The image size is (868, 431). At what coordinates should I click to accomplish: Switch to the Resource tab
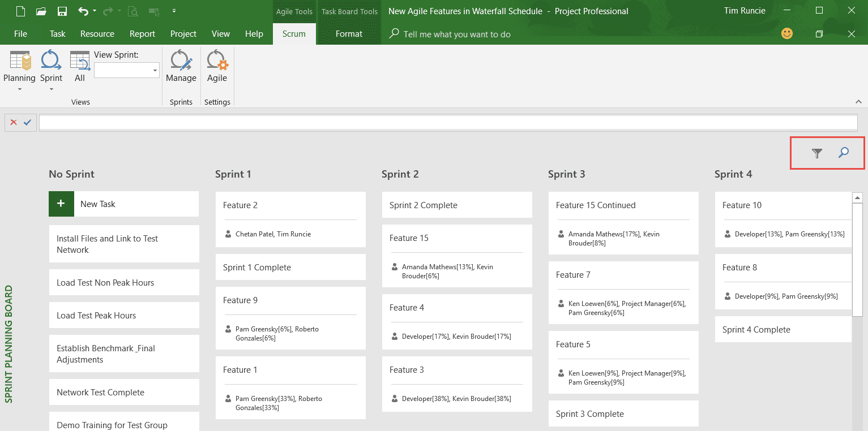(x=97, y=34)
